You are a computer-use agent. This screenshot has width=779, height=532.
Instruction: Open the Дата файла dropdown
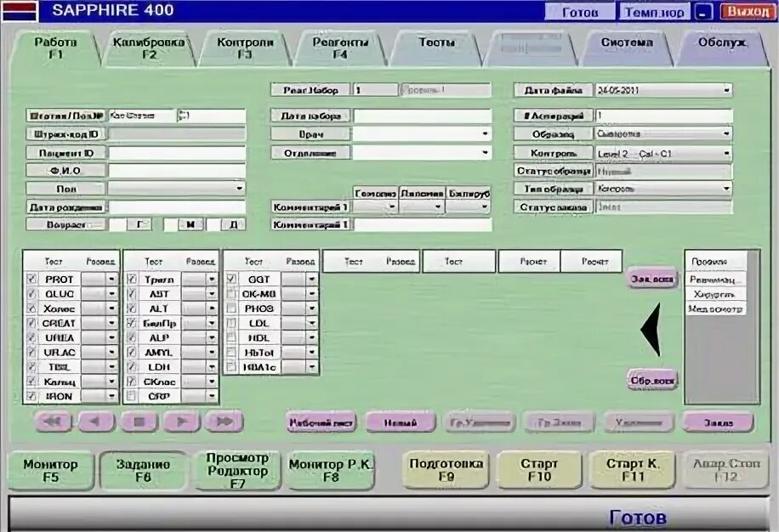point(726,90)
